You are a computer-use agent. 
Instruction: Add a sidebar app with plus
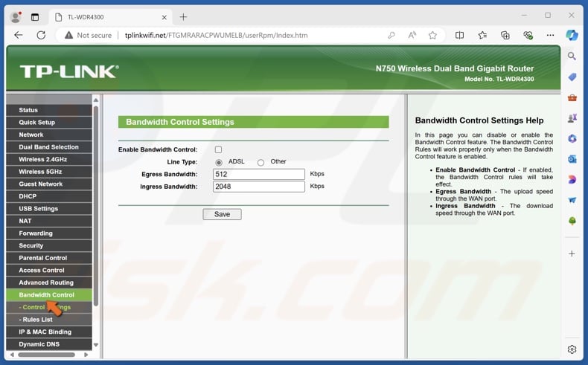(572, 253)
